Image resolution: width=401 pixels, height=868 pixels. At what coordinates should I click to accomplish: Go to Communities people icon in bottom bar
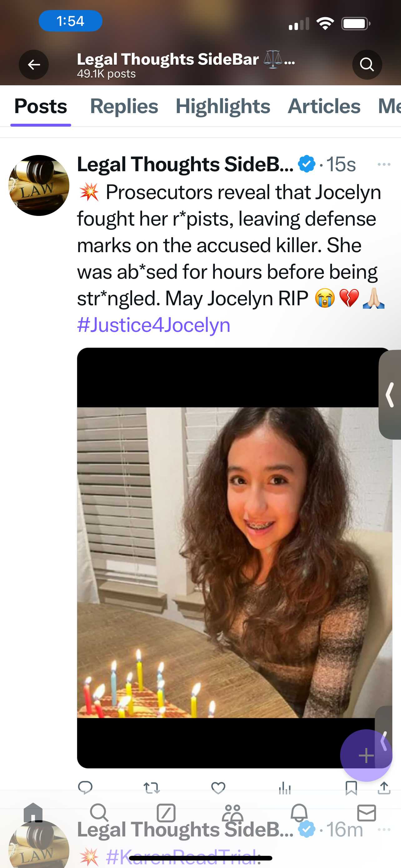(x=232, y=813)
